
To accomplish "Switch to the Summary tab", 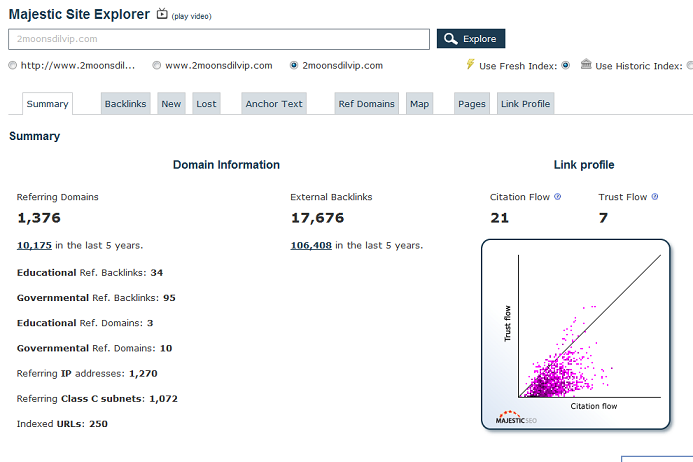I will click(47, 104).
